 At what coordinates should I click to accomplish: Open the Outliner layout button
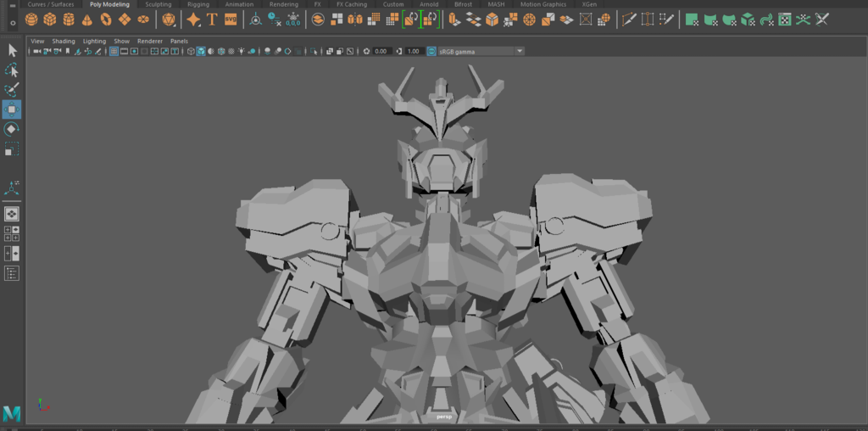click(x=12, y=273)
